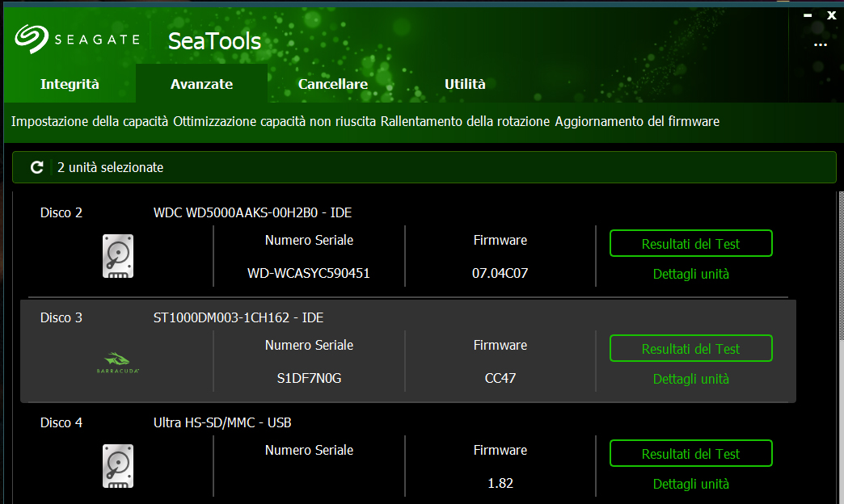Click the SeaTools title text
The height and width of the screenshot is (504, 844).
[214, 41]
